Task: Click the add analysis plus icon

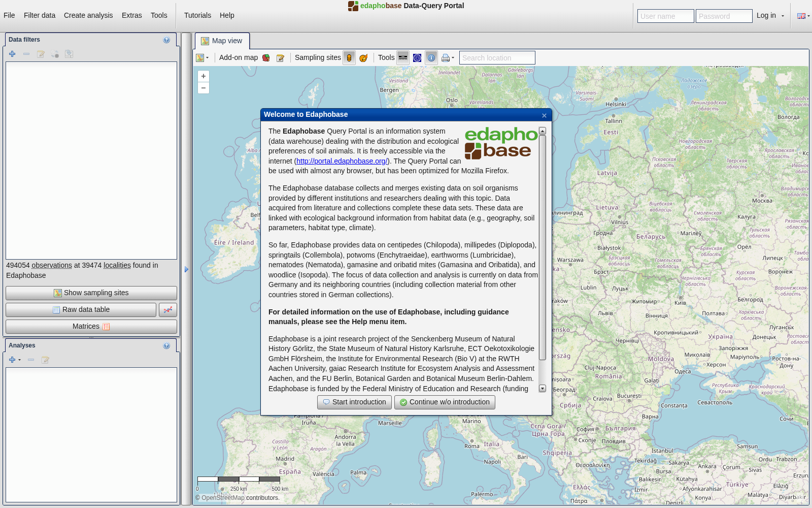Action: pos(12,360)
